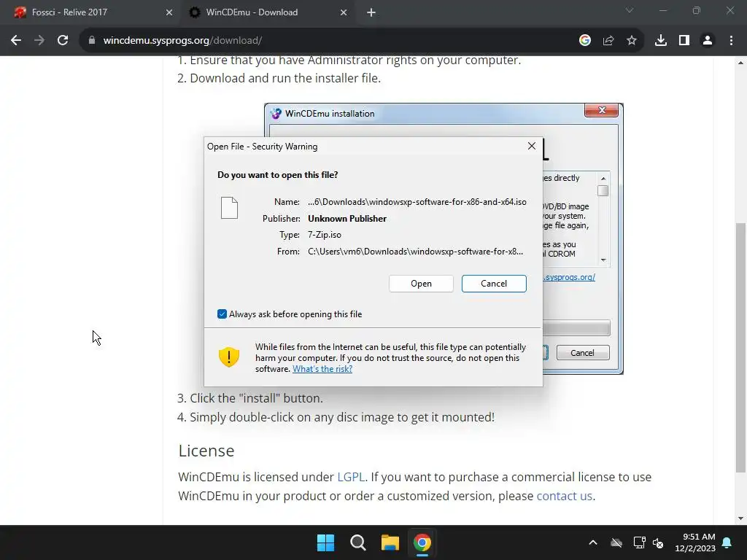Click scroll down arrow in installer text box

(603, 260)
